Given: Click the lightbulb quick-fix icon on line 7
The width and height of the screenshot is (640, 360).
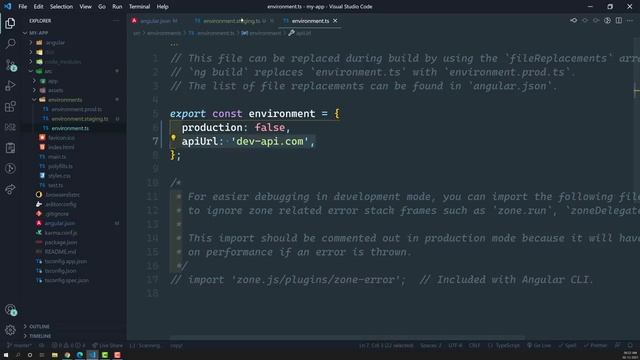Looking at the screenshot, I should [173, 138].
